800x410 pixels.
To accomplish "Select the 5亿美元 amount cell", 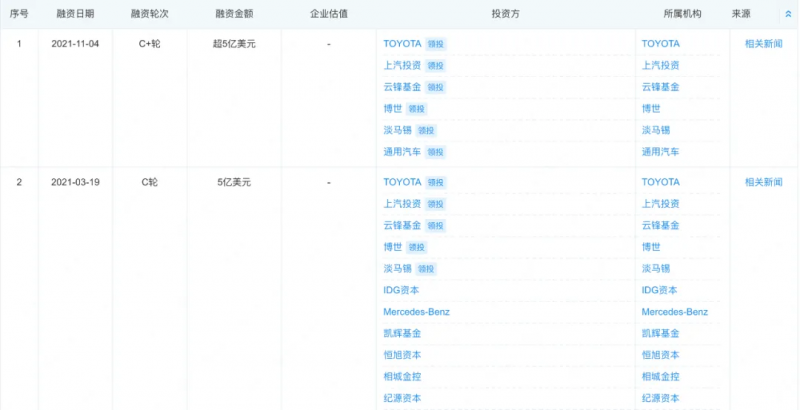I will (234, 183).
